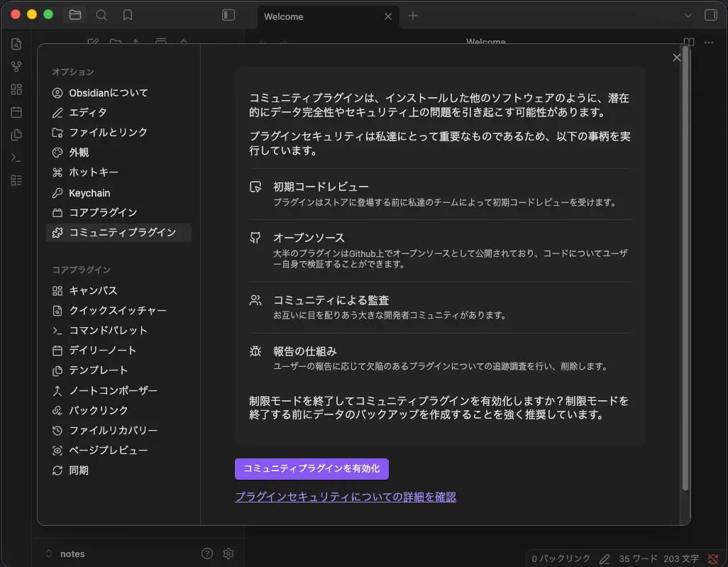The height and width of the screenshot is (567, 728).
Task: Open エディタ settings section
Action: point(119,113)
